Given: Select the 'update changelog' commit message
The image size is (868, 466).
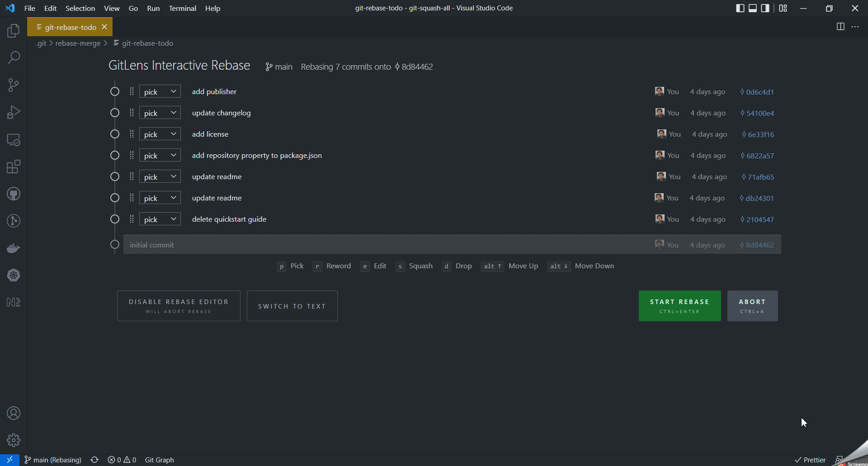Looking at the screenshot, I should tap(221, 113).
